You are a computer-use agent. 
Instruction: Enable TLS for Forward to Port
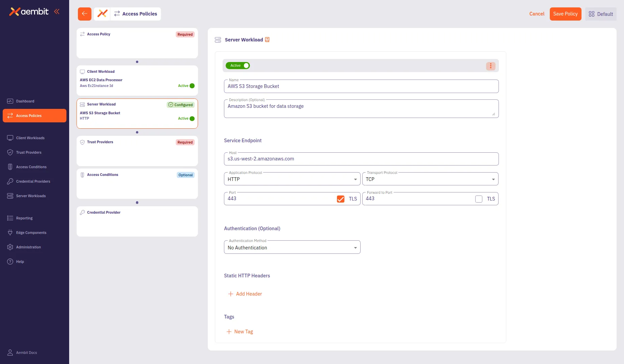[479, 199]
